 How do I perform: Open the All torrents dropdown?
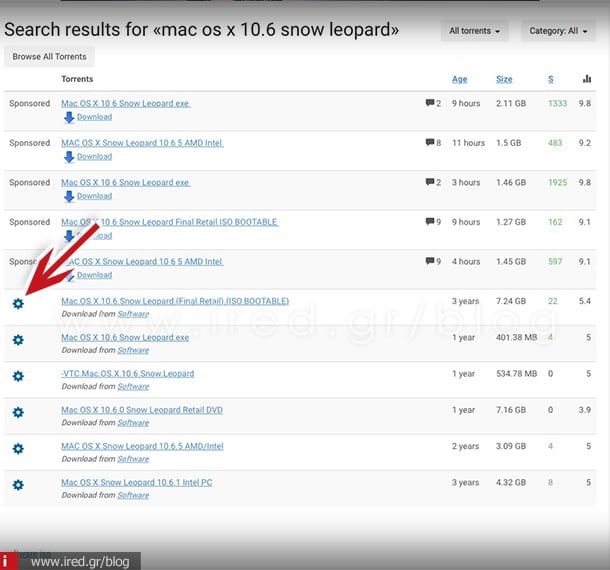click(x=474, y=31)
